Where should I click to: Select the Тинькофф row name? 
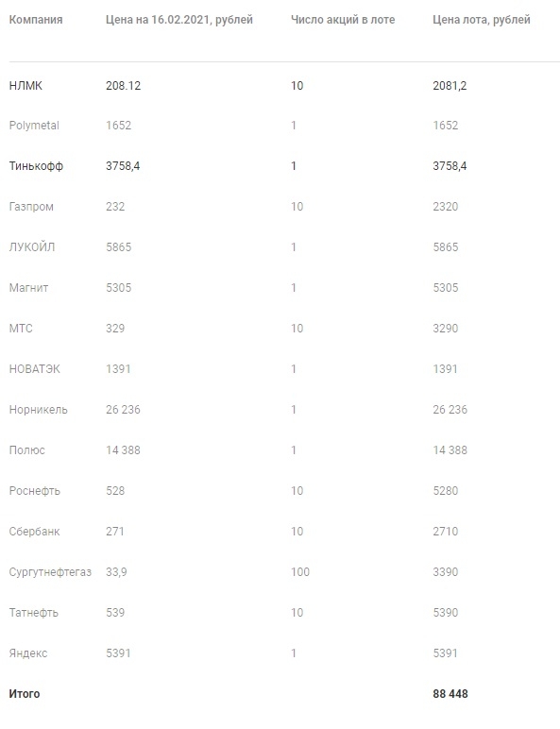pos(36,166)
